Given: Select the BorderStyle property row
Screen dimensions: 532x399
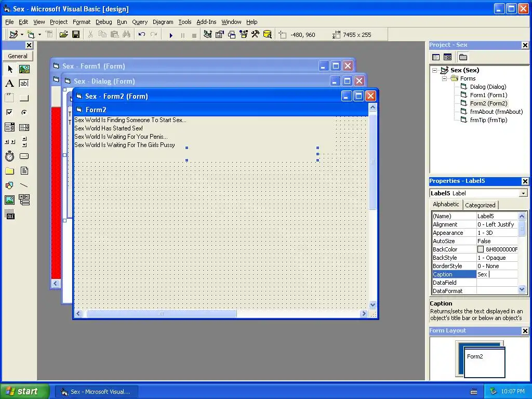Looking at the screenshot, I should 475,266.
